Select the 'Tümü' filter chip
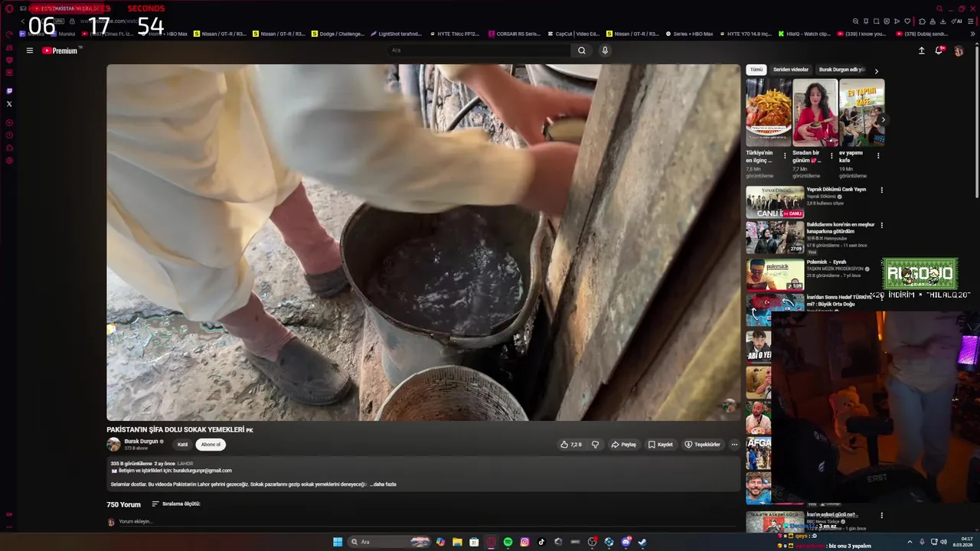Image resolution: width=980 pixels, height=551 pixels. click(756, 70)
